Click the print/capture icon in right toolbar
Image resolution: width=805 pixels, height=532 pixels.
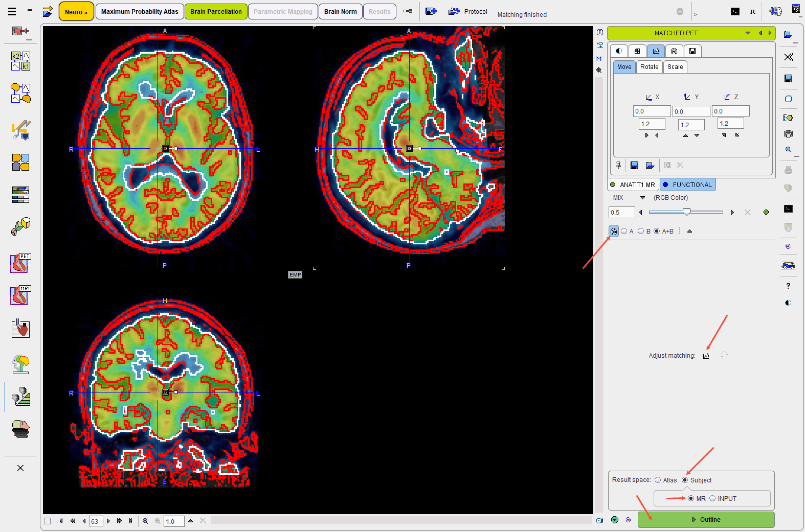[788, 134]
